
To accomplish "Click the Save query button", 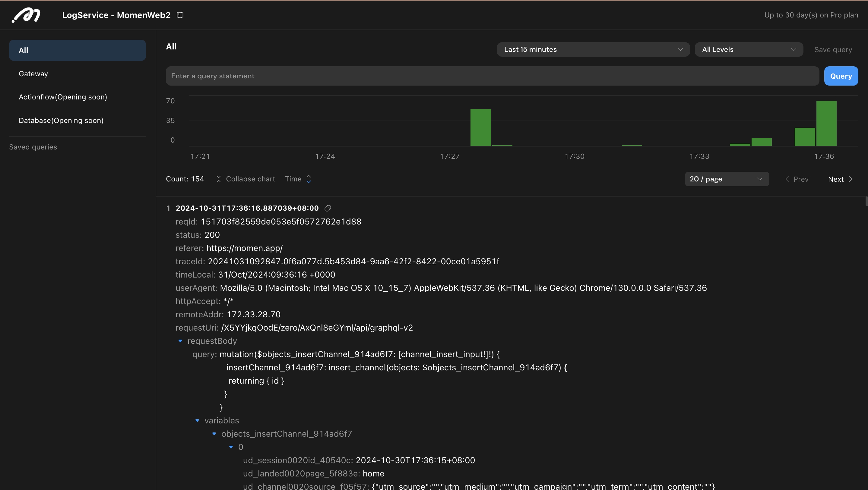I will click(833, 50).
